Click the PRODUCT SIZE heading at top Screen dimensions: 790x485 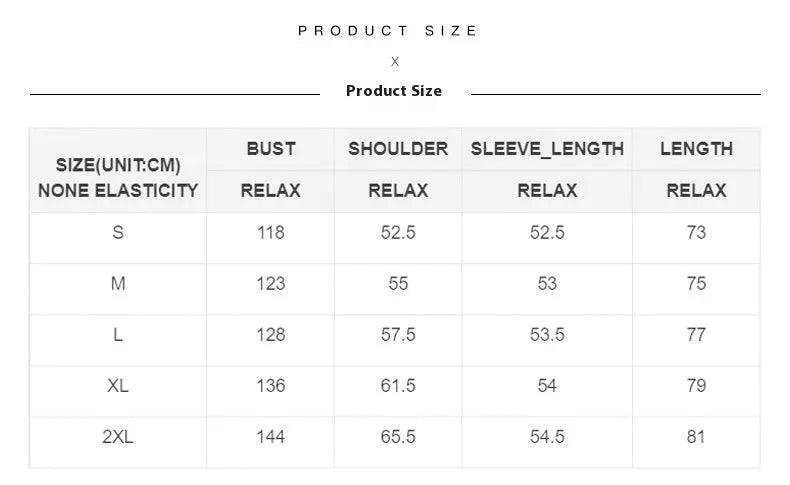(389, 31)
